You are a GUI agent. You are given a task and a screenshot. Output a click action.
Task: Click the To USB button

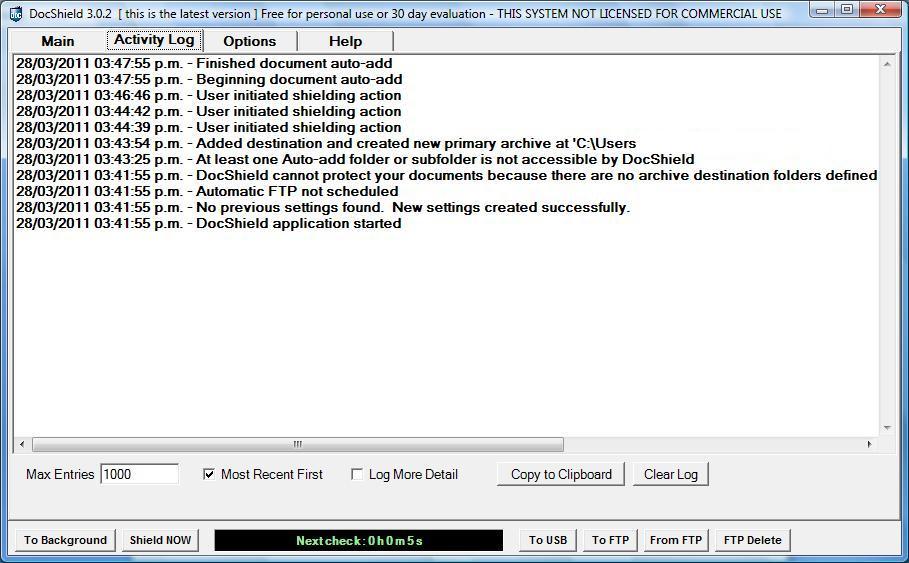pyautogui.click(x=548, y=540)
